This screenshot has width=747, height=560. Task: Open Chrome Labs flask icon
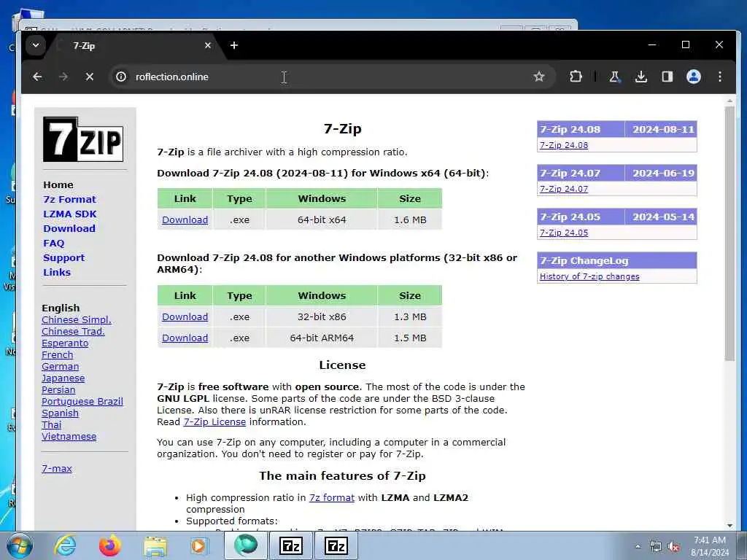[614, 77]
